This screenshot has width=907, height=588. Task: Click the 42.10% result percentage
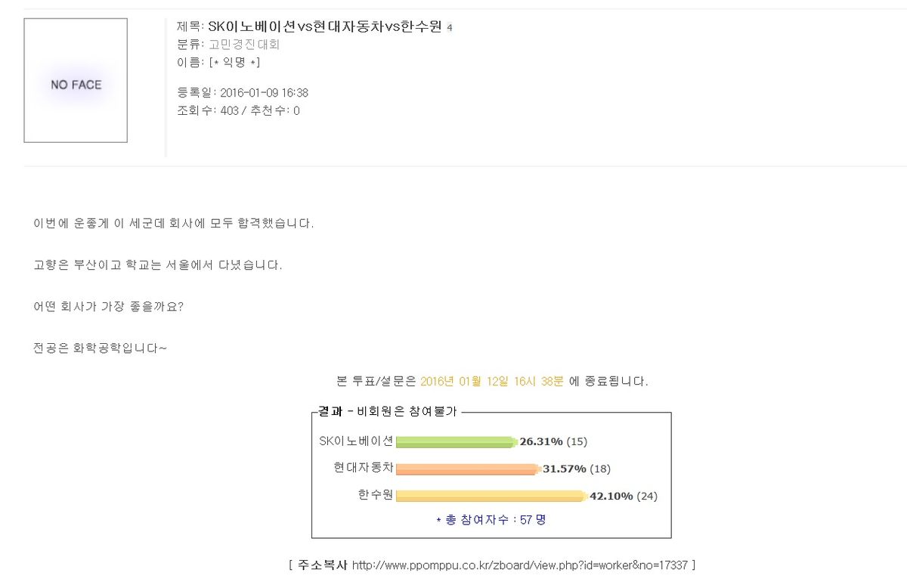tap(611, 496)
